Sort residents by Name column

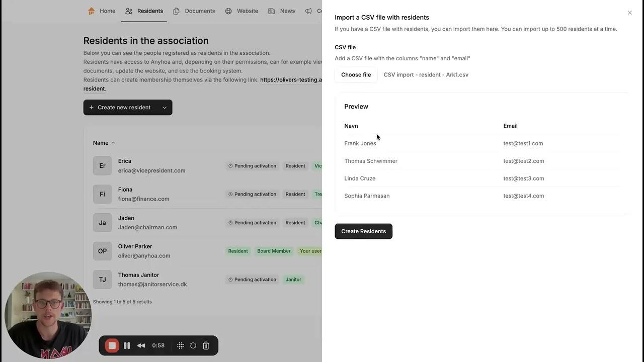(101, 143)
